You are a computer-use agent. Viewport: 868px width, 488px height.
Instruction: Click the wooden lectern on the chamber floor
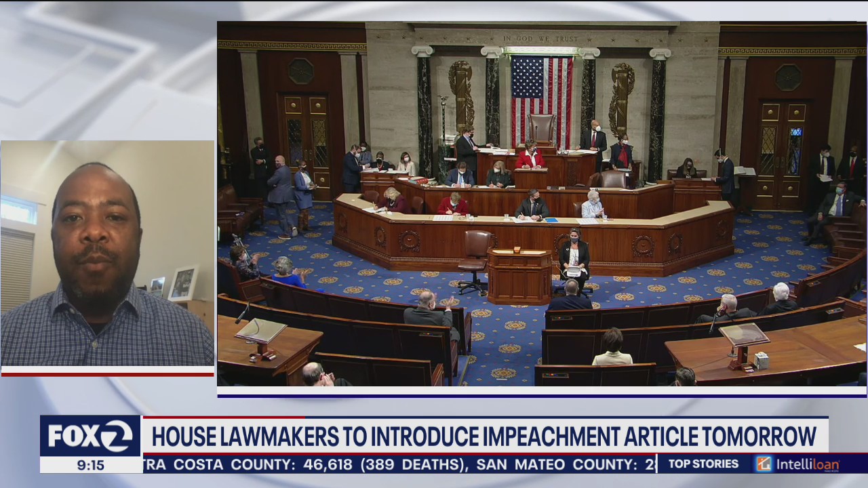pyautogui.click(x=519, y=274)
